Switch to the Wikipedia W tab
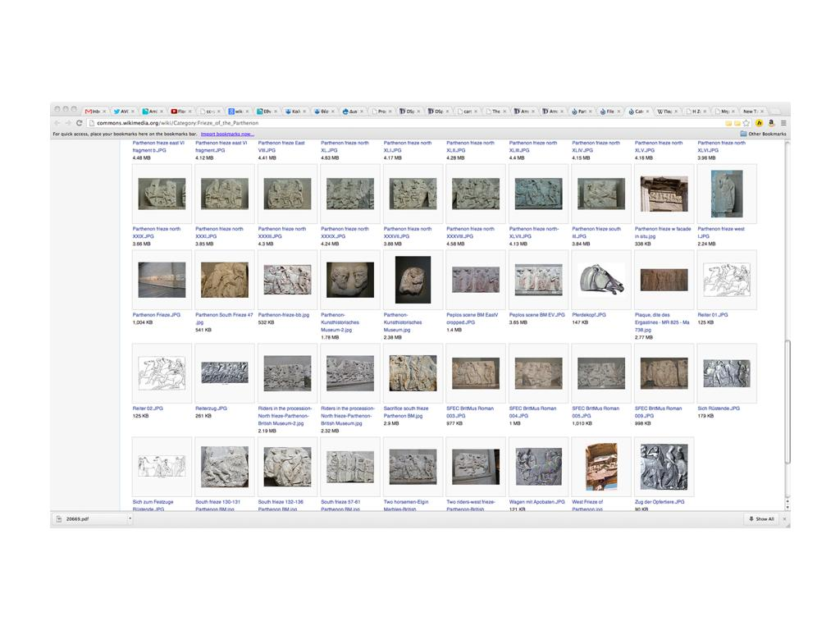Image resolution: width=840 pixels, height=630 pixels. (x=666, y=112)
